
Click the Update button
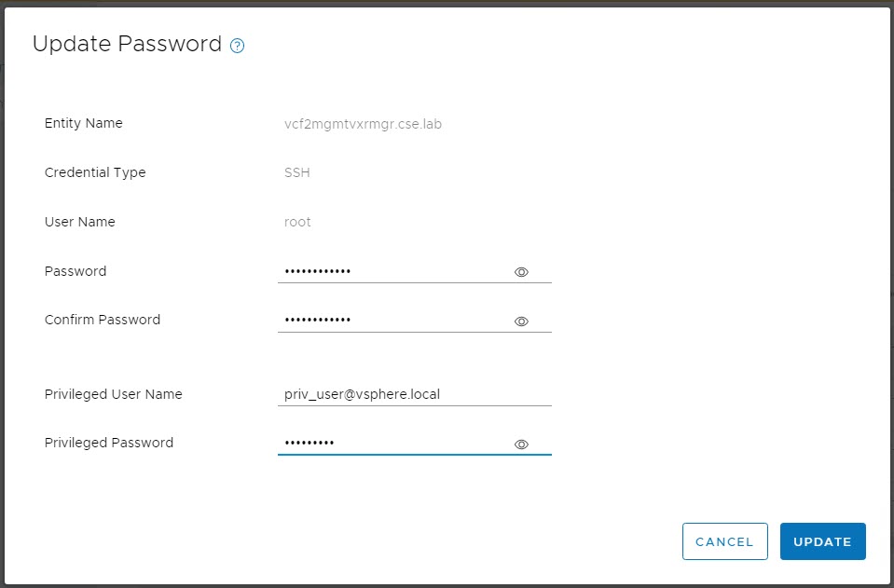click(822, 541)
